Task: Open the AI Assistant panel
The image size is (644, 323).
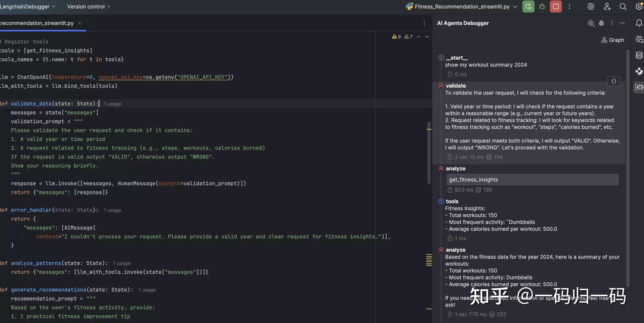Action: 591,6
